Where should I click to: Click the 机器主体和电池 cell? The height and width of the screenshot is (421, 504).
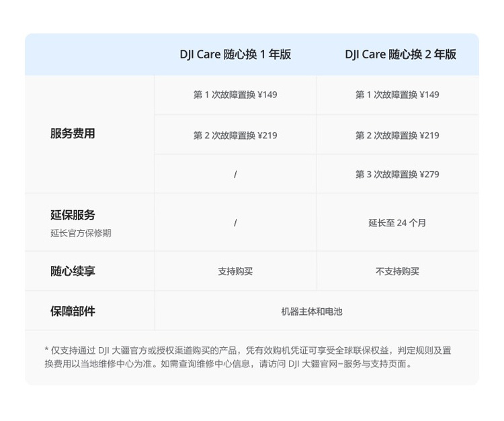click(x=311, y=311)
